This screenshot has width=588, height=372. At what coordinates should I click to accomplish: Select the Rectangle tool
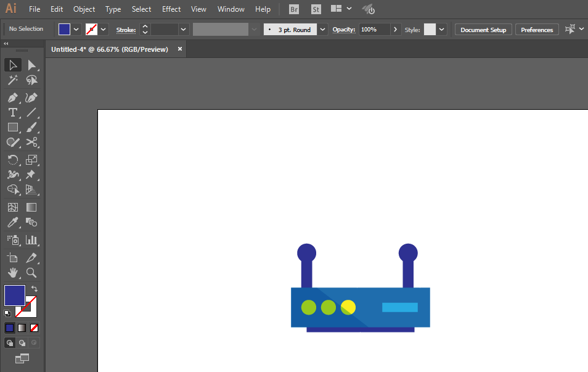(12, 127)
